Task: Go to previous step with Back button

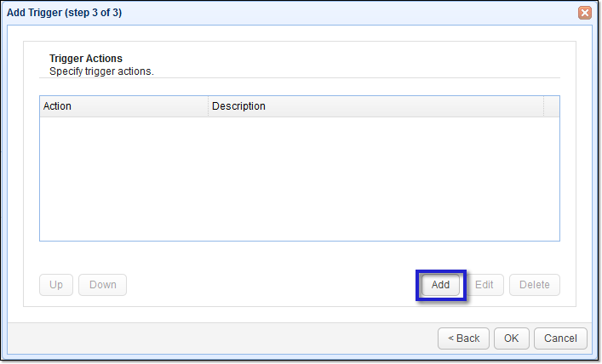Action: 464,338
